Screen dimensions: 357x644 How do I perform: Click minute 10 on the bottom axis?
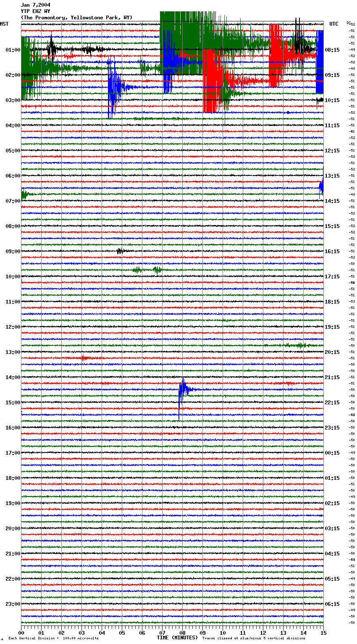(x=223, y=633)
